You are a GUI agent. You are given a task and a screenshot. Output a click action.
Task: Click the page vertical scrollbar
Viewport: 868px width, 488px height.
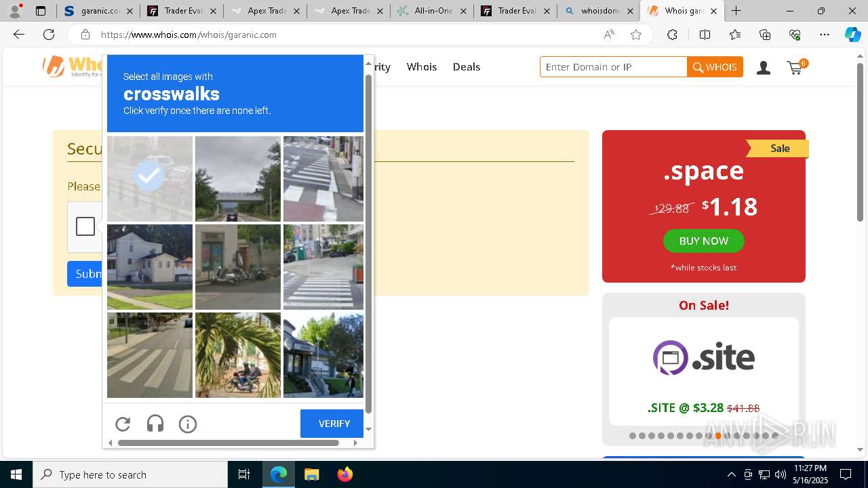[x=861, y=142]
